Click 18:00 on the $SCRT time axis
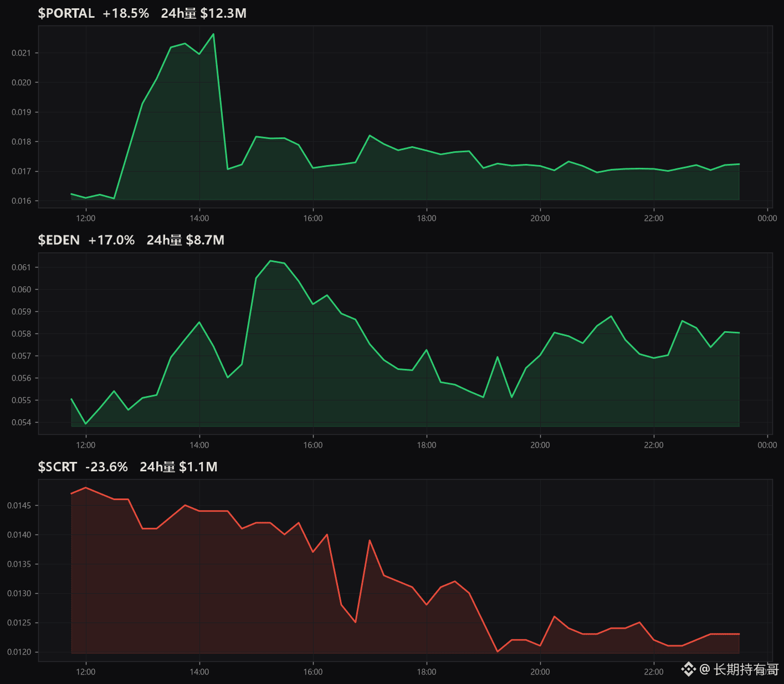This screenshot has width=784, height=684. pyautogui.click(x=427, y=672)
